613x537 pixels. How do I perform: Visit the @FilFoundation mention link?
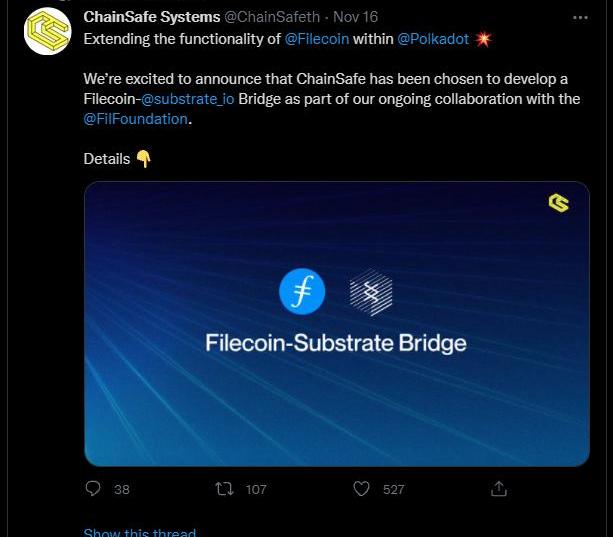(136, 119)
